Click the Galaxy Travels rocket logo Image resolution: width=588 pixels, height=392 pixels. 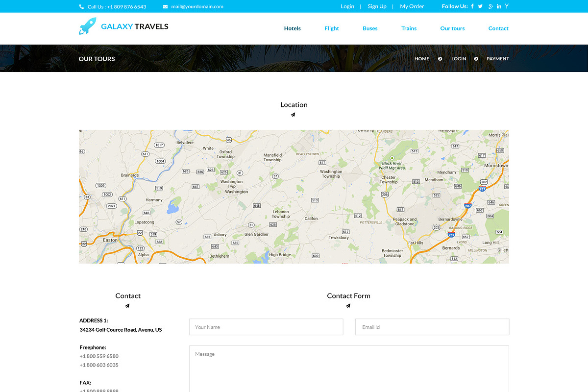[87, 26]
